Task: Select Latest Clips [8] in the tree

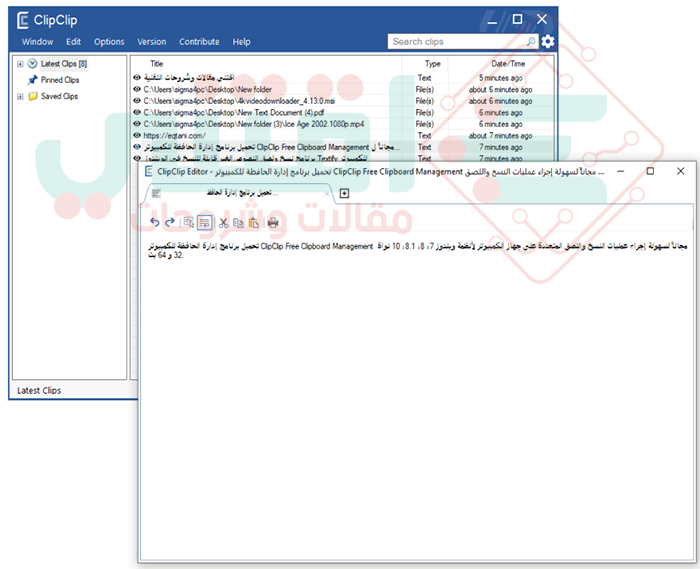Action: 64,64
